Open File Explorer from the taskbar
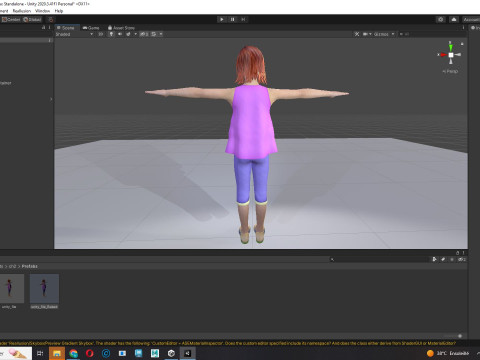The image size is (480, 360). [57, 353]
